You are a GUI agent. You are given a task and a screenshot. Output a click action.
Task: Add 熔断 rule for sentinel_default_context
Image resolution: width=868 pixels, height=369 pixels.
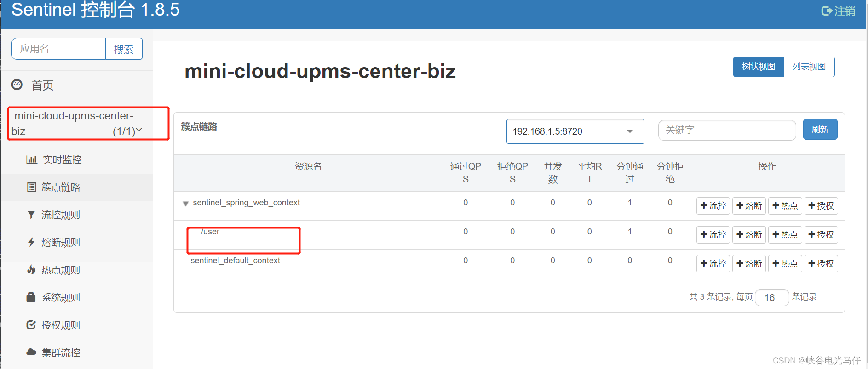(x=749, y=263)
